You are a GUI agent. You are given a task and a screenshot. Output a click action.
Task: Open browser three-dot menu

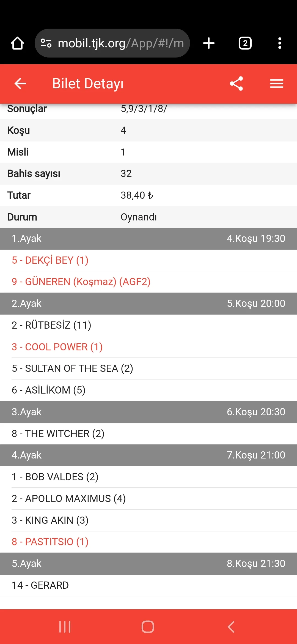tap(280, 43)
